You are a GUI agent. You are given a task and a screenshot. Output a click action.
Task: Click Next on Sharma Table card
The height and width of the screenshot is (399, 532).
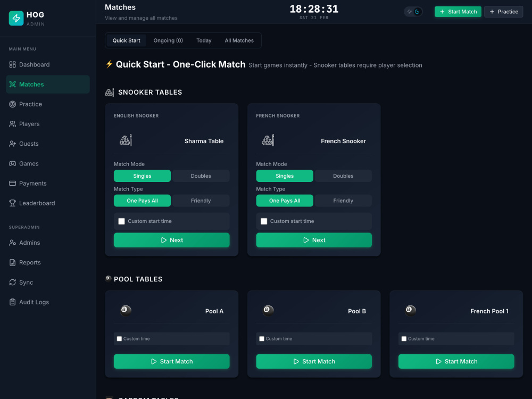point(171,240)
